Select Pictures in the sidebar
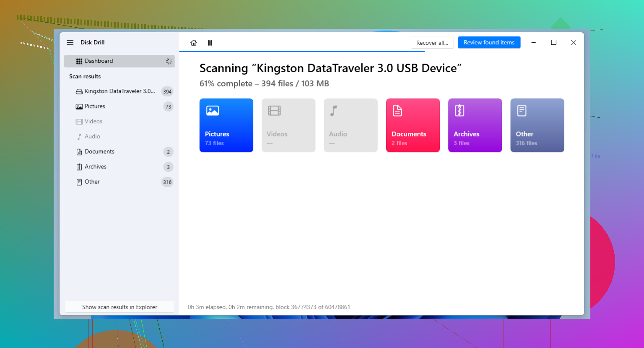This screenshot has height=348, width=644. pos(119,106)
